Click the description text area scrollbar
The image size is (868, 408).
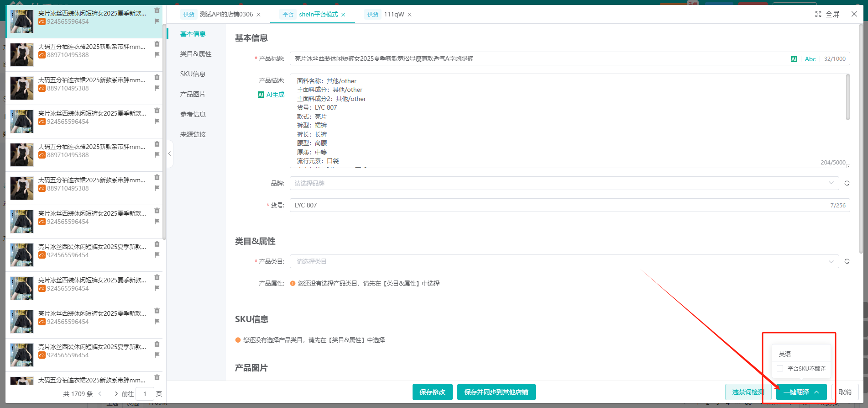(848, 97)
